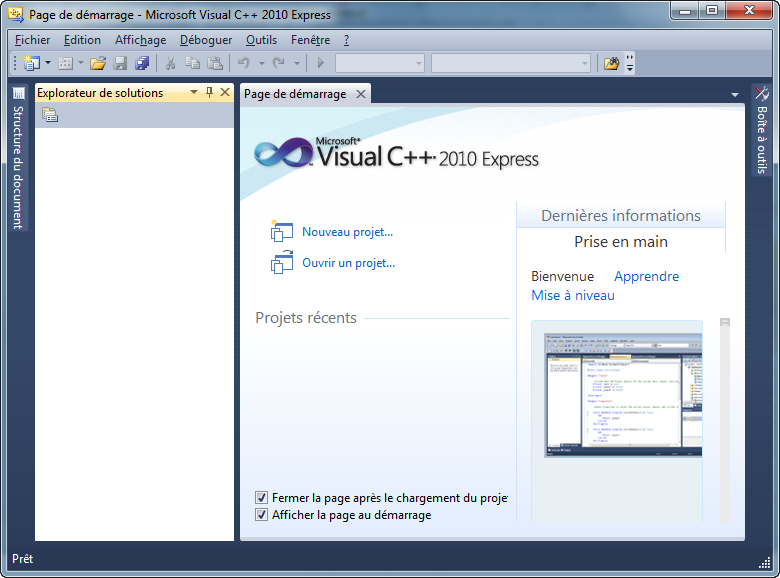The width and height of the screenshot is (780, 578).
Task: Open the Déboguer menu
Action: click(x=206, y=40)
